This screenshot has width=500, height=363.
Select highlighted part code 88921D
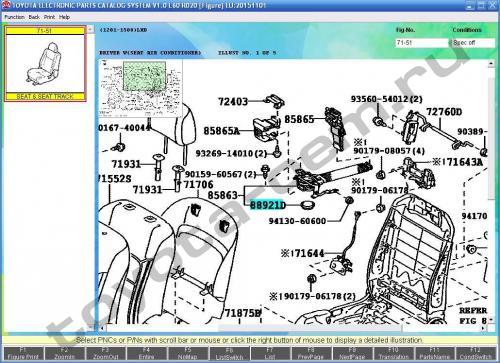tap(268, 205)
